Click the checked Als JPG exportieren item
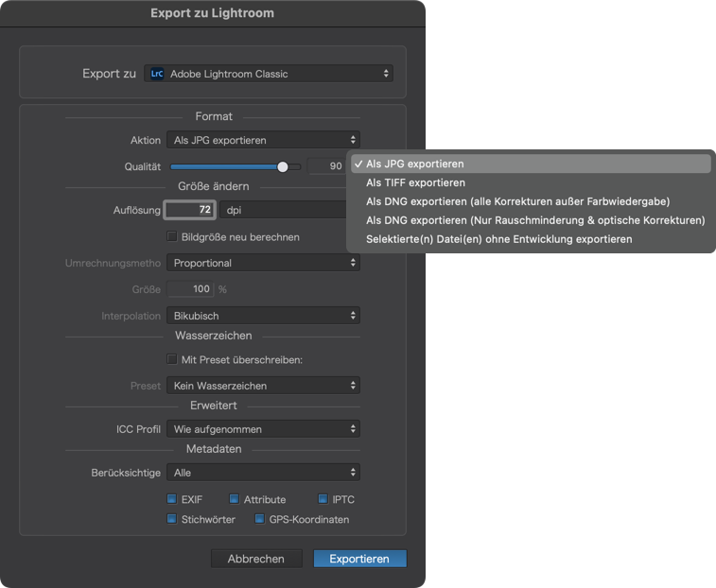This screenshot has width=716, height=588. tap(531, 164)
